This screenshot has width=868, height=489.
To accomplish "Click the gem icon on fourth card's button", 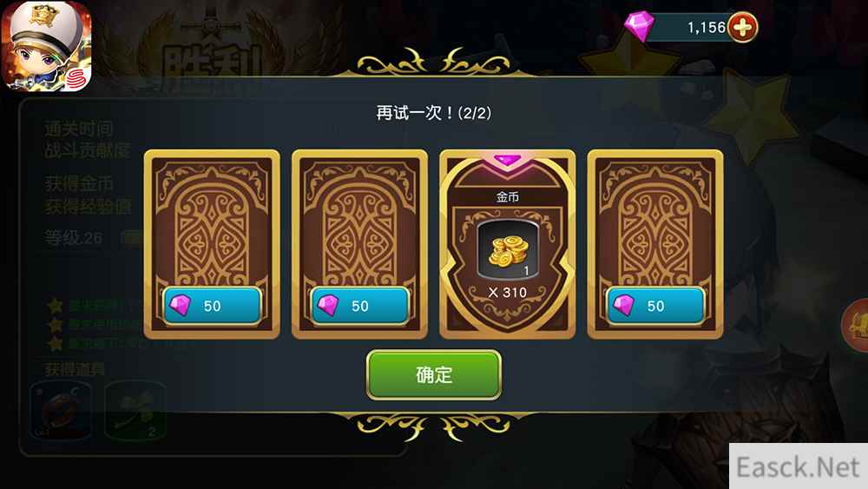I will [623, 305].
